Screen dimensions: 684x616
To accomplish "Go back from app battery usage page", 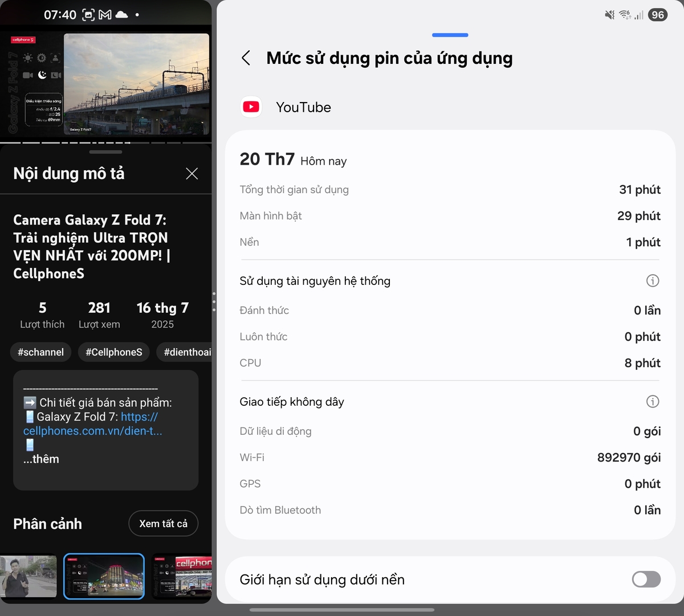I will click(246, 58).
